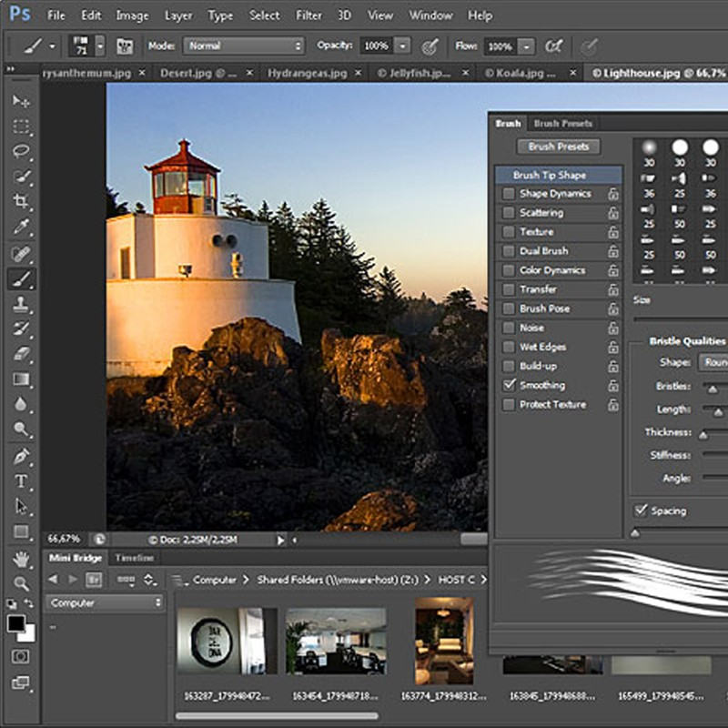Enable the Shape Dynamics checkbox
Viewport: 728px width, 728px height.
[509, 194]
